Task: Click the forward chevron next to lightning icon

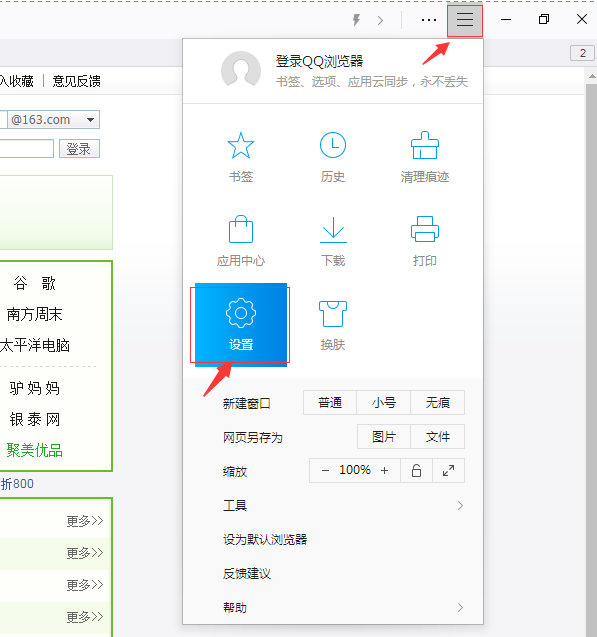Action: click(x=380, y=20)
